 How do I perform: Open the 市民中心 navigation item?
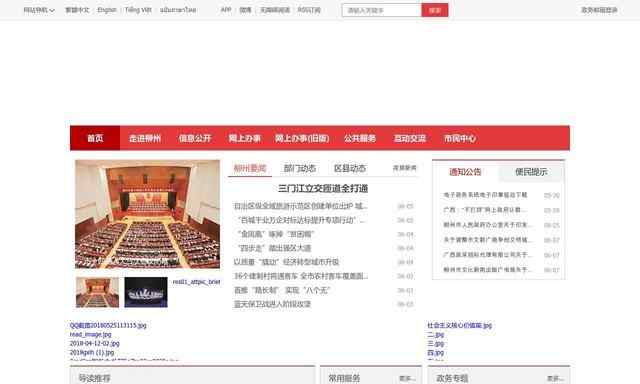pyautogui.click(x=460, y=138)
